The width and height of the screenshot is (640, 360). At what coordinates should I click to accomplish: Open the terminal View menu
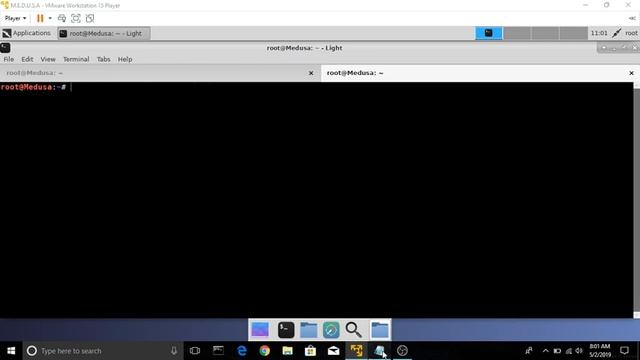pos(48,59)
